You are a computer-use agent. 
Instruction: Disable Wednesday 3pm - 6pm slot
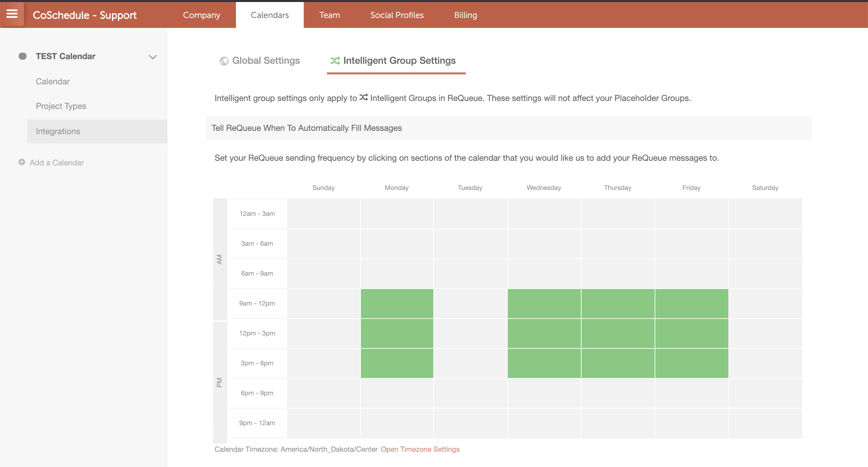(x=544, y=363)
